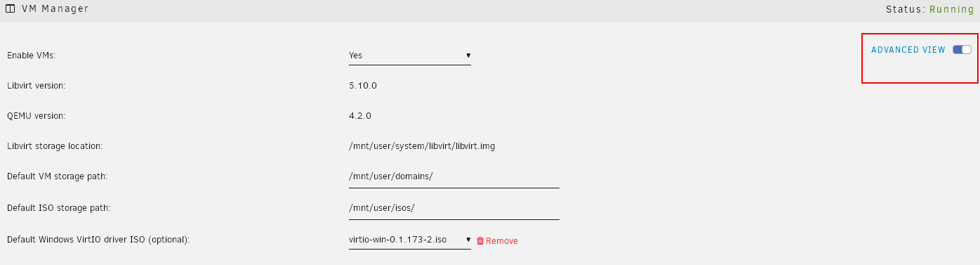Open the Enable VMs dropdown showing Yes
Viewport: 980px width, 265px height.
point(410,55)
